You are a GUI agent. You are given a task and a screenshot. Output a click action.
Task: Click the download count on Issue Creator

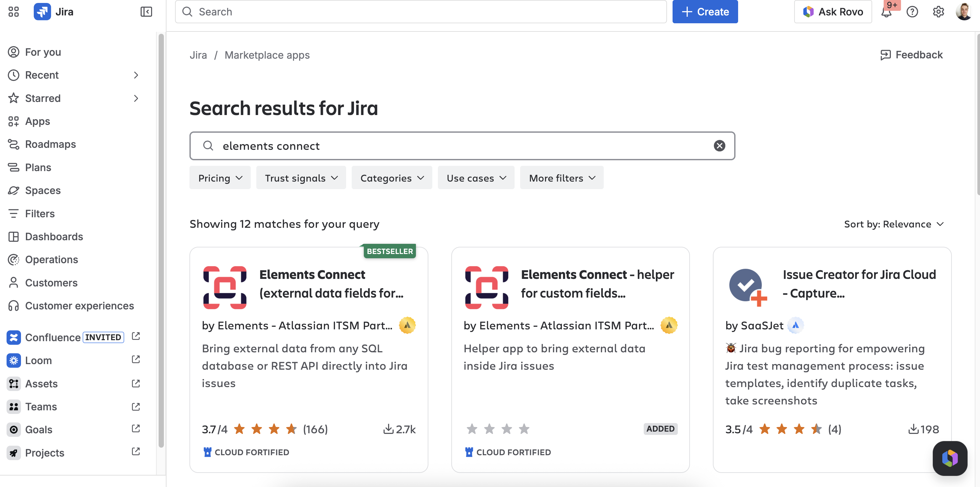coord(923,429)
